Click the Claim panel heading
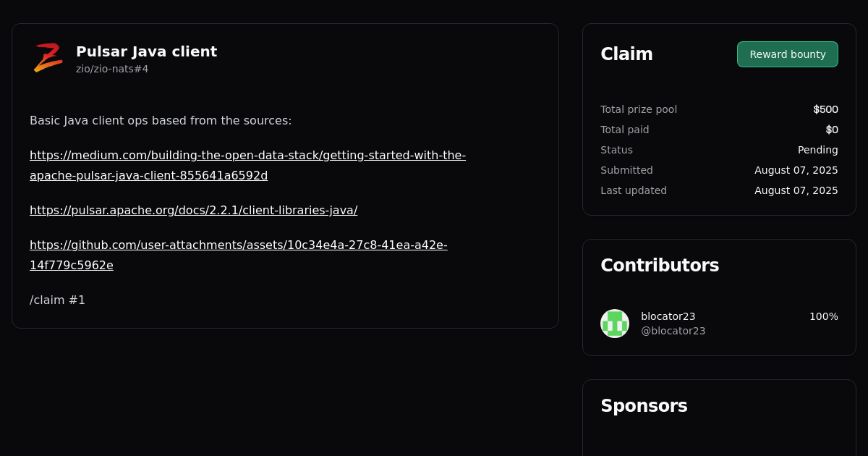Screen dimensions: 868x456 (626, 54)
